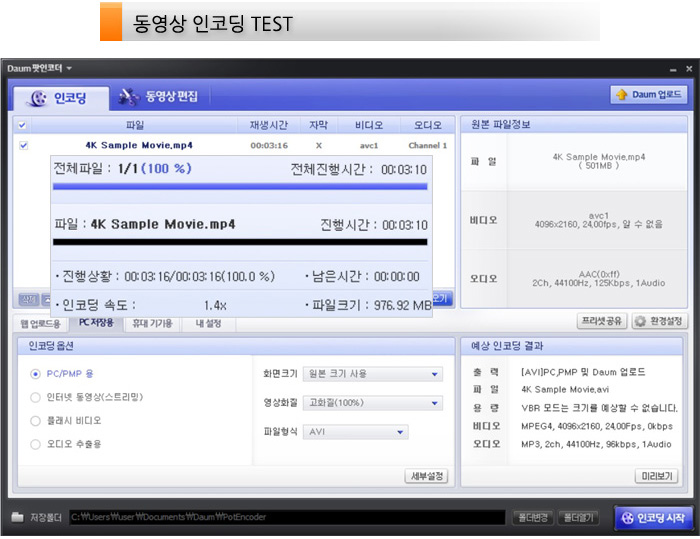Image resolution: width=700 pixels, height=539 pixels.
Task: Start encoding with the 인코딩 시작 button
Action: (653, 517)
